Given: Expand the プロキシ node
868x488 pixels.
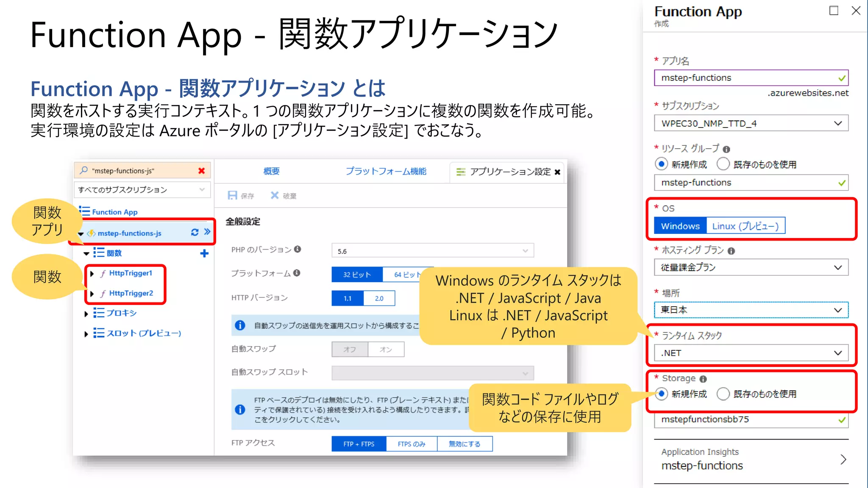Looking at the screenshot, I should tap(86, 314).
